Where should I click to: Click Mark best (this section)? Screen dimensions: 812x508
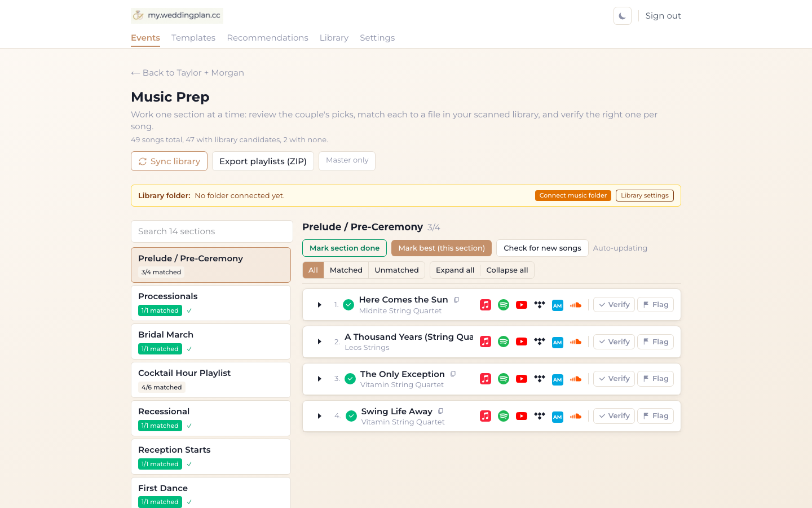(x=442, y=248)
